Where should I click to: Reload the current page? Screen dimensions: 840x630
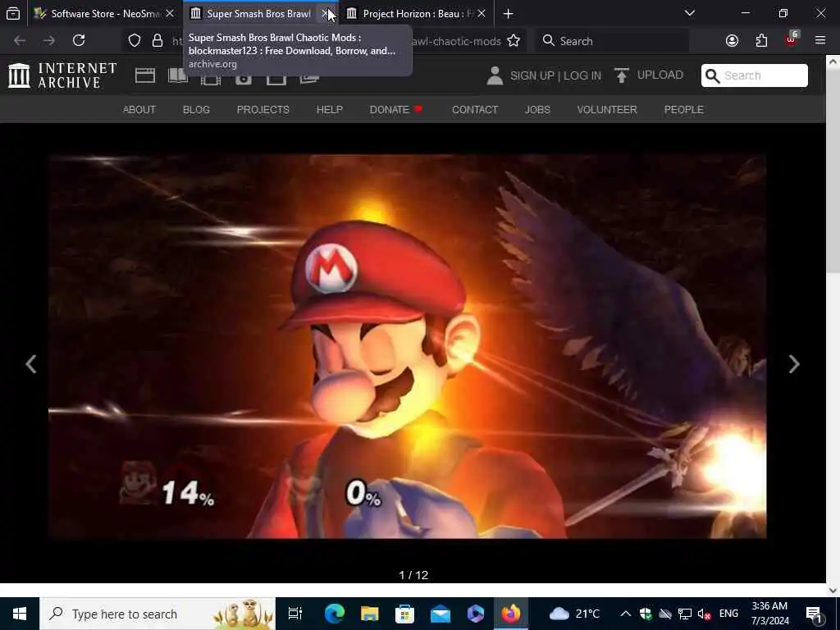coord(79,40)
